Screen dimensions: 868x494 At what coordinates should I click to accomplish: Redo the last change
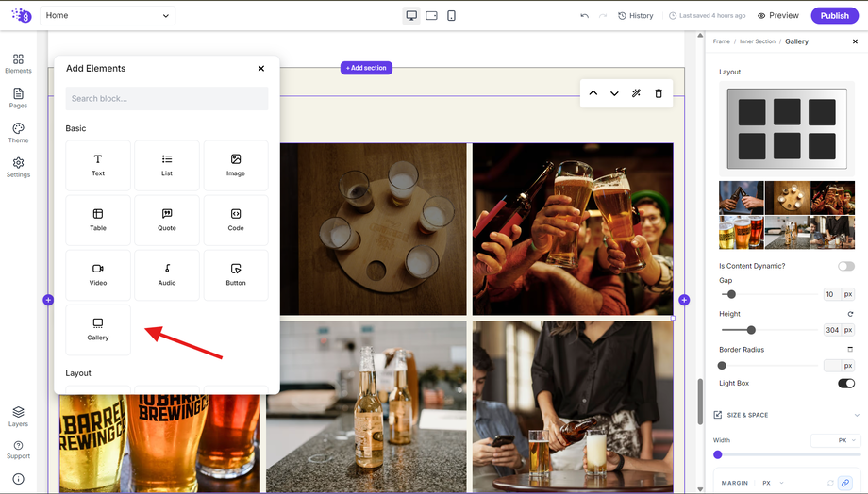coord(603,15)
